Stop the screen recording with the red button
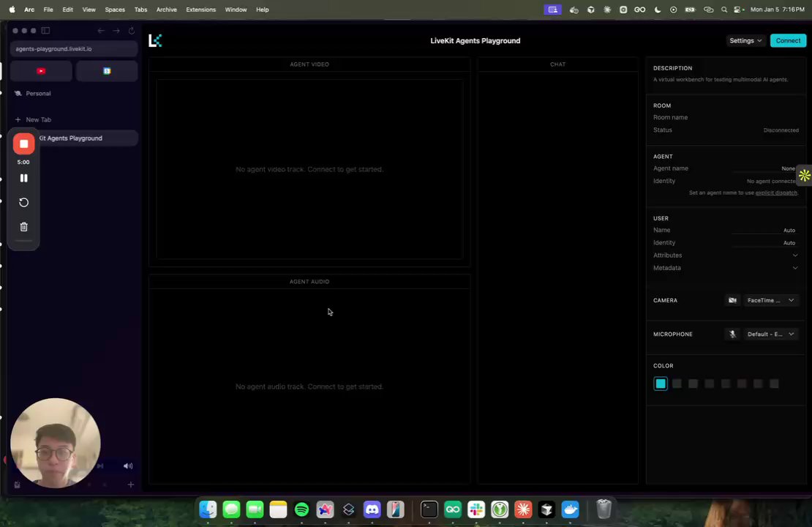The width and height of the screenshot is (812, 527). coord(24,143)
